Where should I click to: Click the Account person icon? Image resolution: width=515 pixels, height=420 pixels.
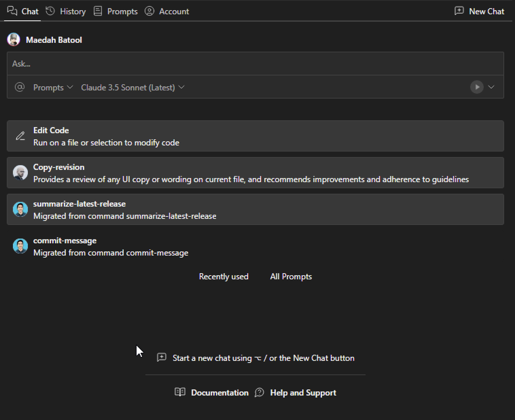[149, 11]
